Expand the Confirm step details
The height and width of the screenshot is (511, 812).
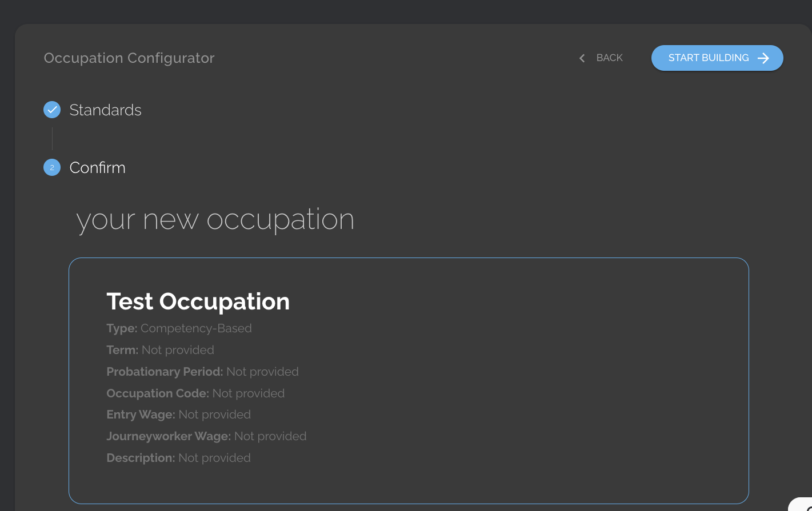point(97,167)
